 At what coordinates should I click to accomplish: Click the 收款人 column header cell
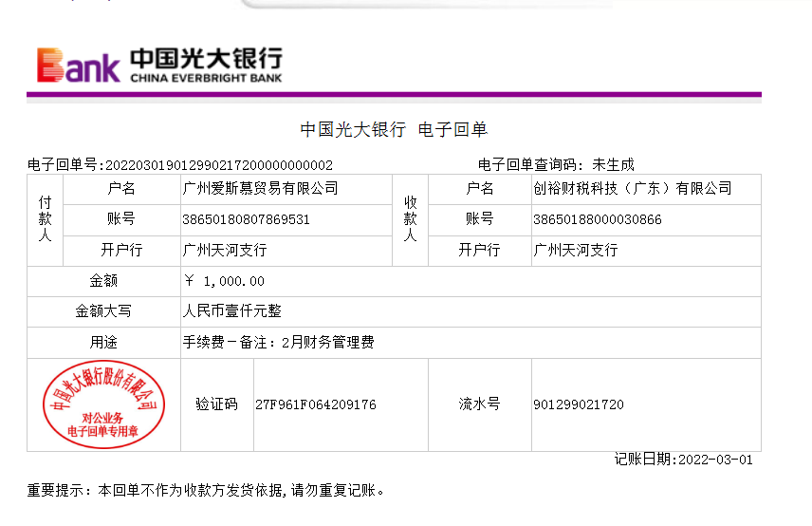(x=410, y=220)
